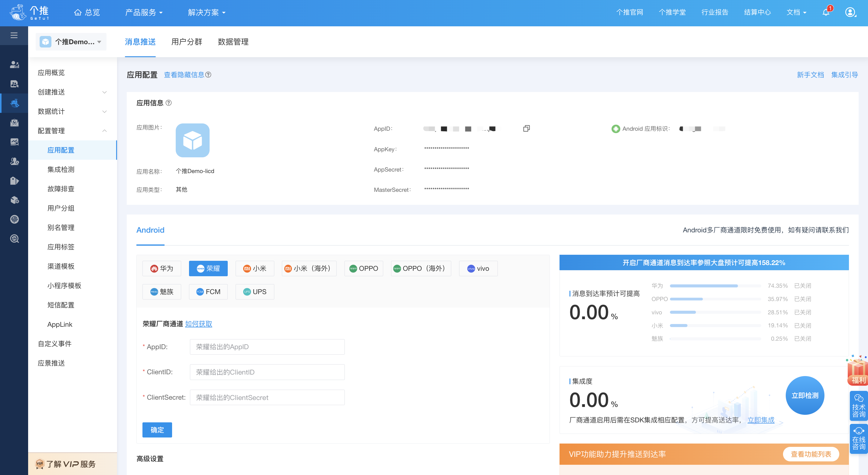Open the user shield sidebar icon

pos(14,162)
